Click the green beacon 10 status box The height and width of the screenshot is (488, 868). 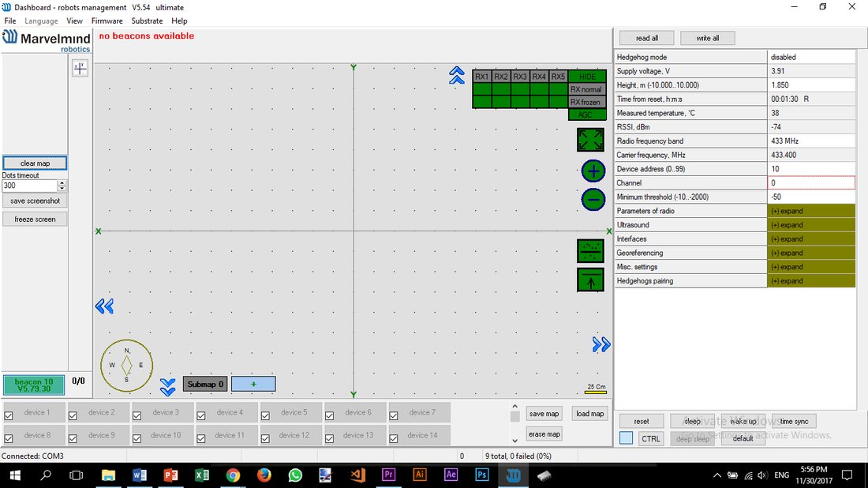[x=34, y=385]
